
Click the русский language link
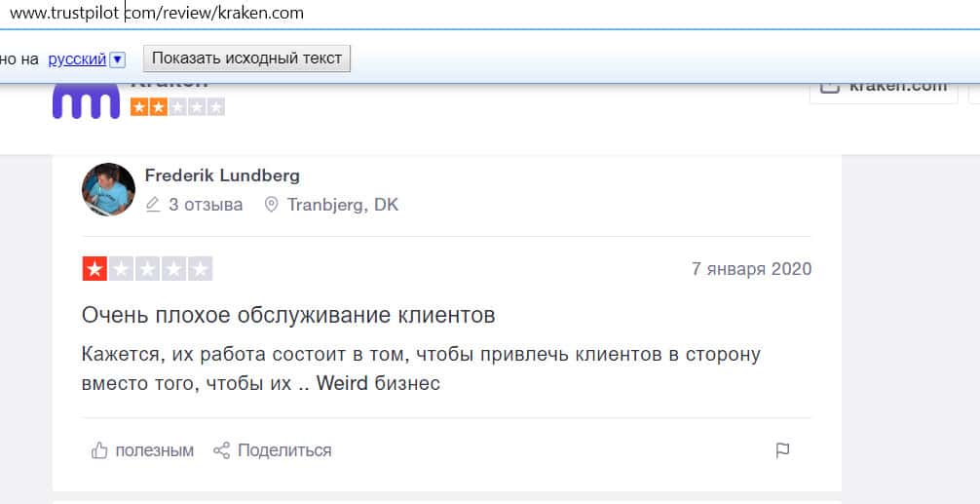[77, 59]
